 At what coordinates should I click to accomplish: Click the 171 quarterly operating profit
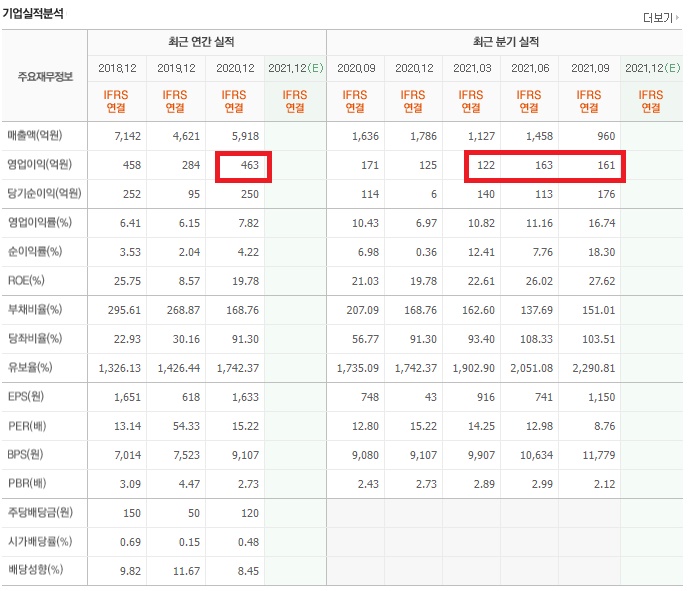pyautogui.click(x=370, y=165)
